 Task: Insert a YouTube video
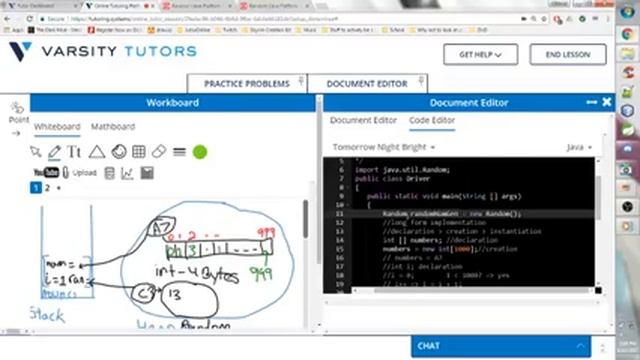[x=46, y=173]
